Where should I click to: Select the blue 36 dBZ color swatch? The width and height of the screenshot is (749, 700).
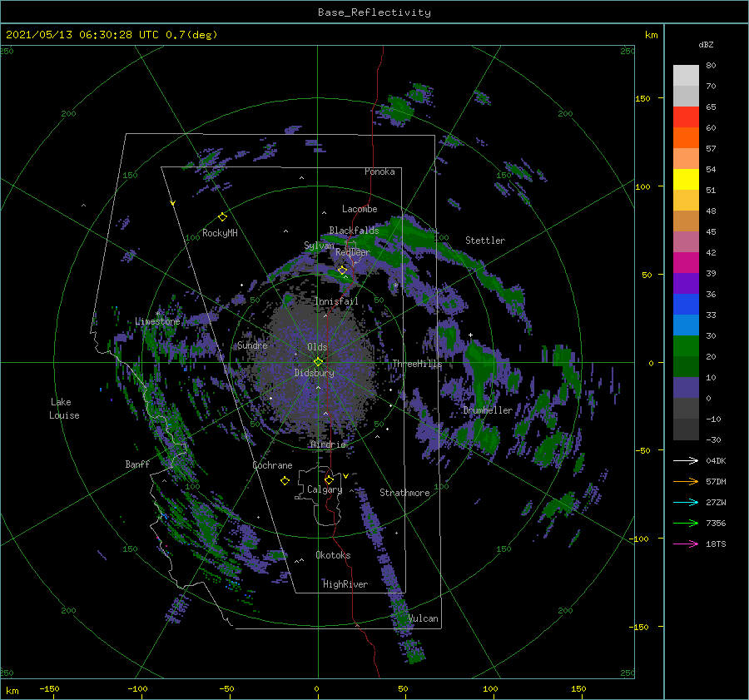(x=686, y=305)
